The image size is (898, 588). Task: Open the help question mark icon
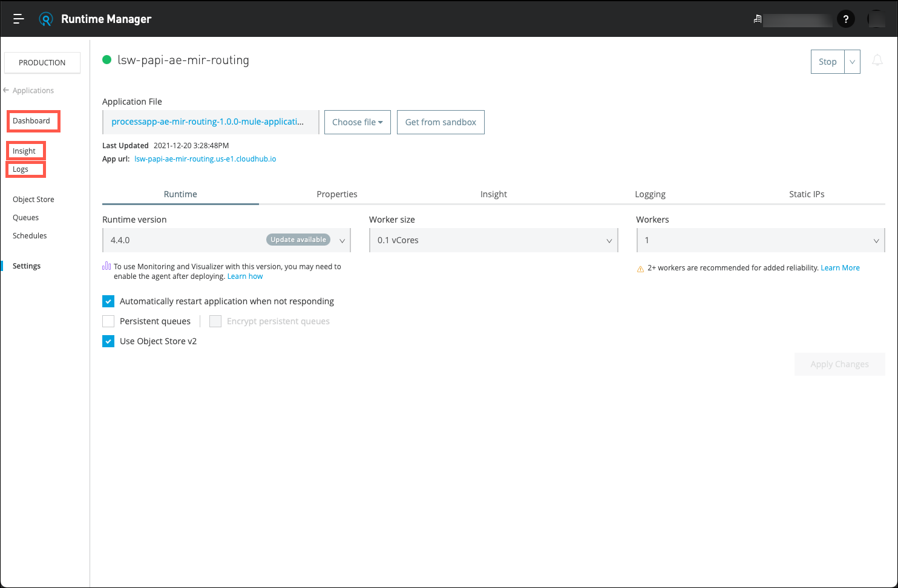click(846, 19)
